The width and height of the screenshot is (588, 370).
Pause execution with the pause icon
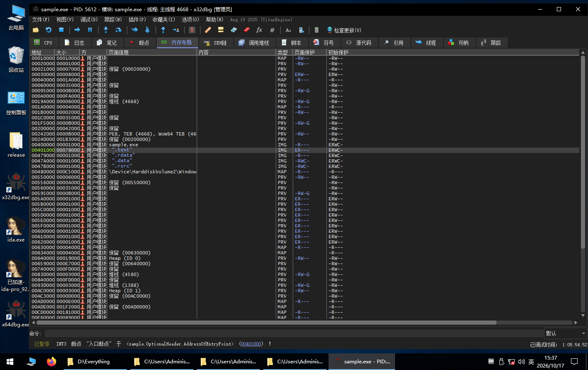(x=90, y=30)
